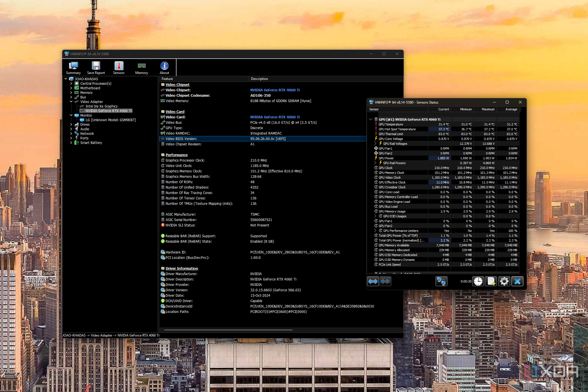Open the Sensors thermometer icon
Screen dimensions: 588x392
[x=119, y=68]
